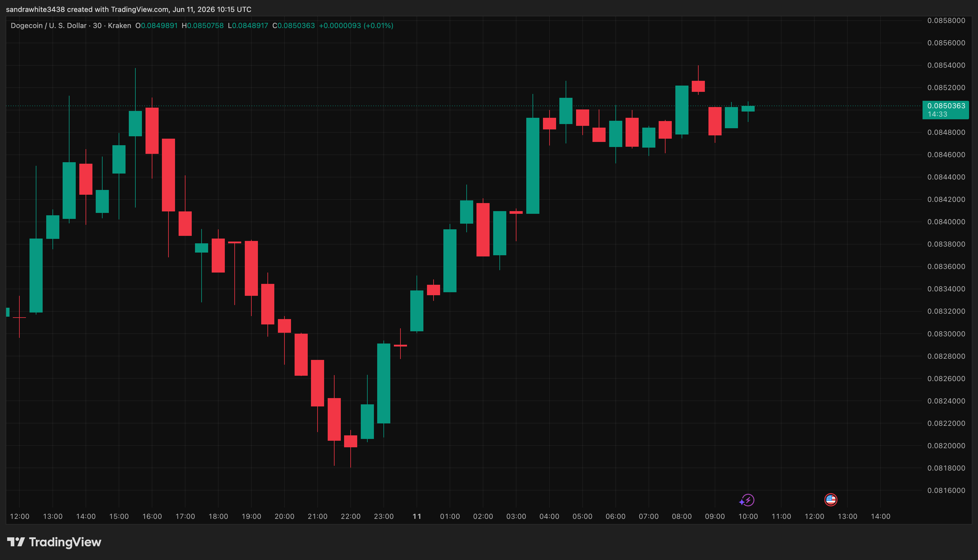Viewport: 978px width, 560px height.
Task: Click the open value O0.0849891
Action: (157, 25)
